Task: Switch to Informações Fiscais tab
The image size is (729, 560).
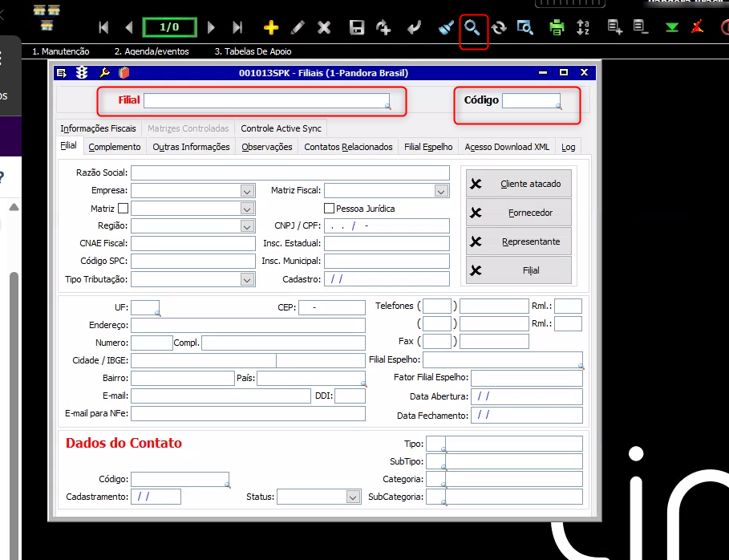Action: pyautogui.click(x=98, y=128)
